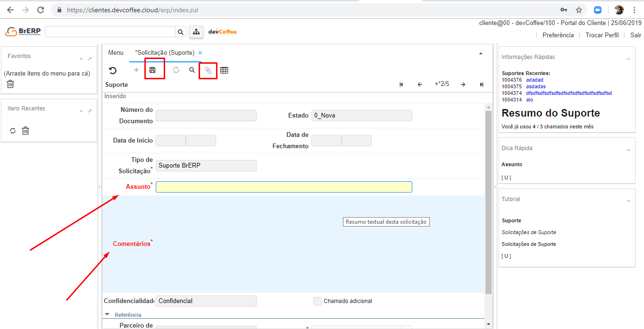The image size is (644, 329).
Task: Click the Save record floppy disk icon
Action: click(x=152, y=70)
